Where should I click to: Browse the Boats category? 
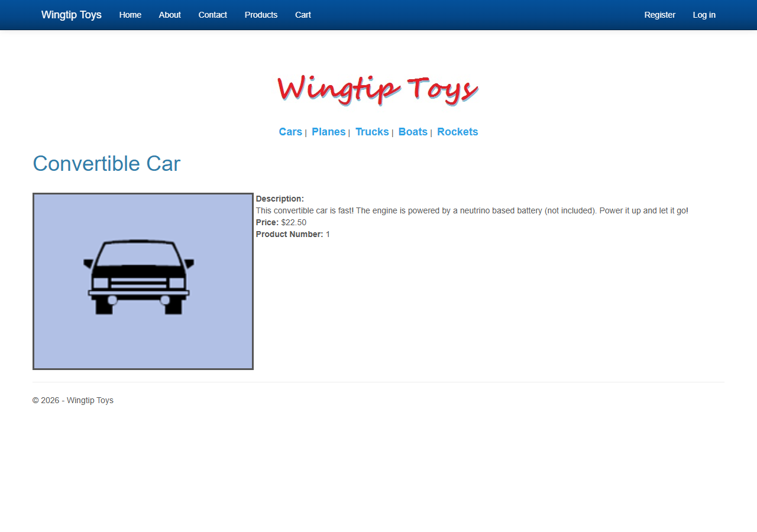[x=413, y=132]
